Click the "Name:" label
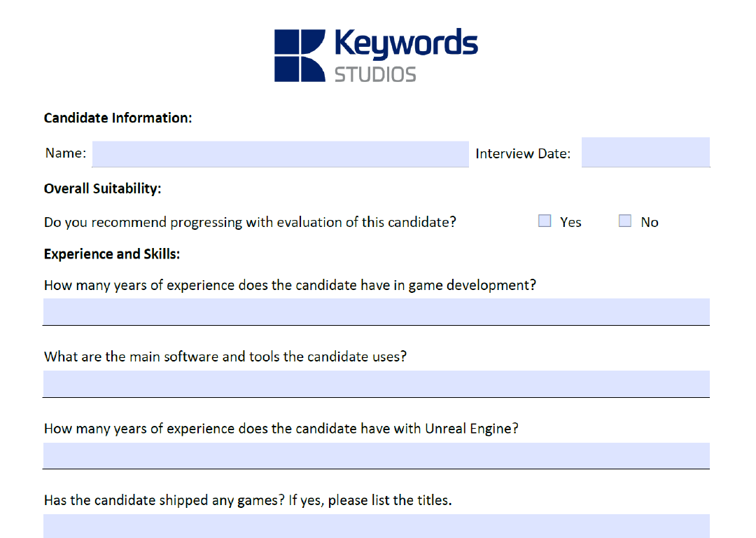The image size is (756, 538). 66,153
